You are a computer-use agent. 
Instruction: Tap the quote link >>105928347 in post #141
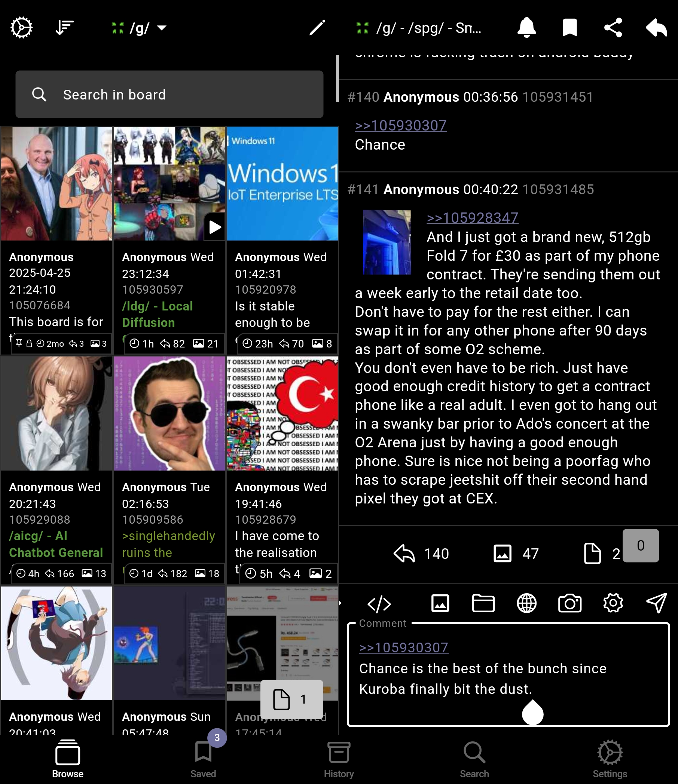click(473, 218)
